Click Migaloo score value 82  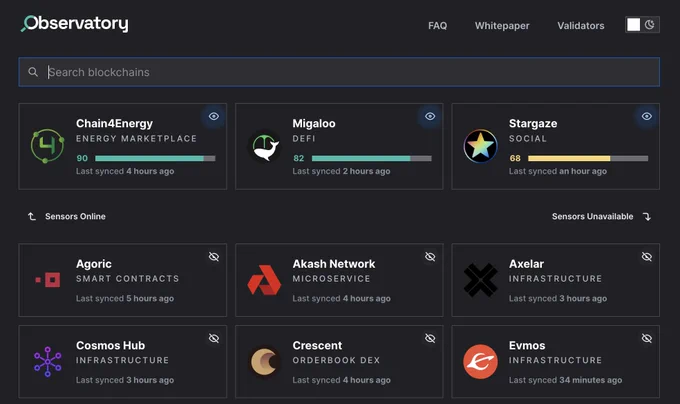coord(298,158)
